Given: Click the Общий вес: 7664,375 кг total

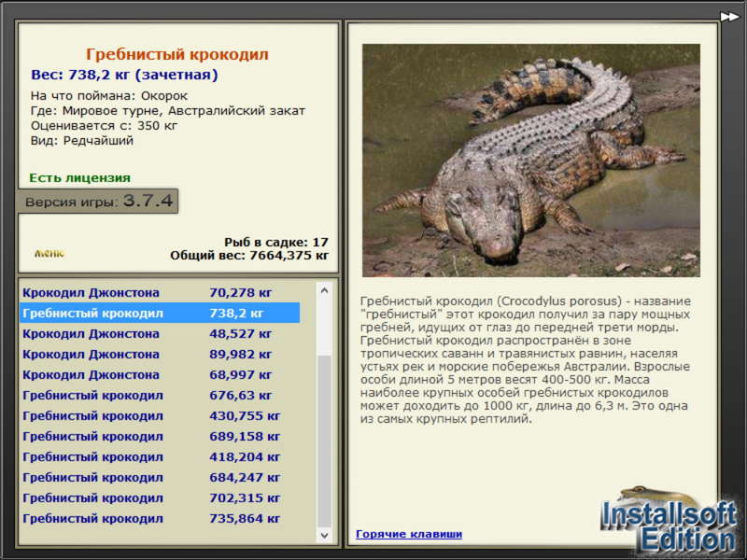Looking at the screenshot, I should [249, 255].
